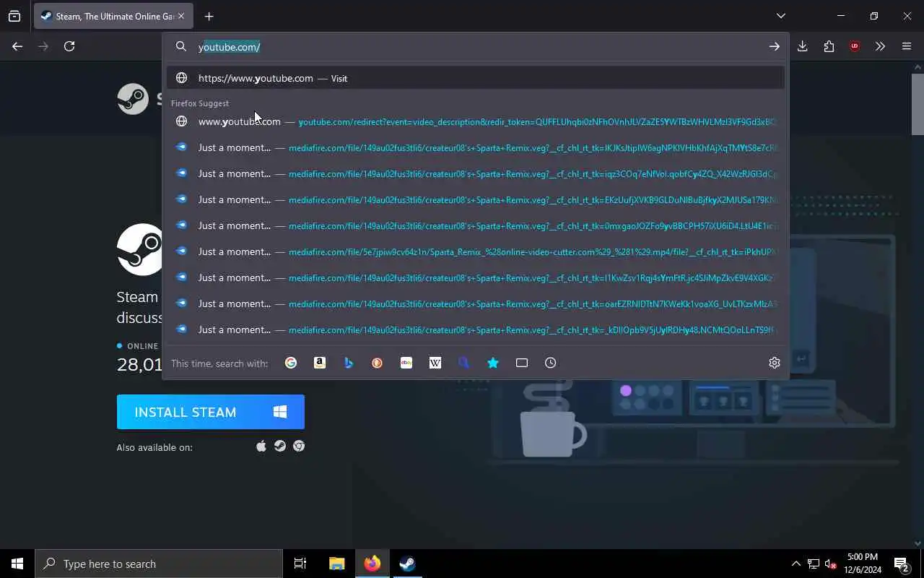Open the Sparta_Remix online-video-cutter mp4 suggestion

[x=476, y=251]
